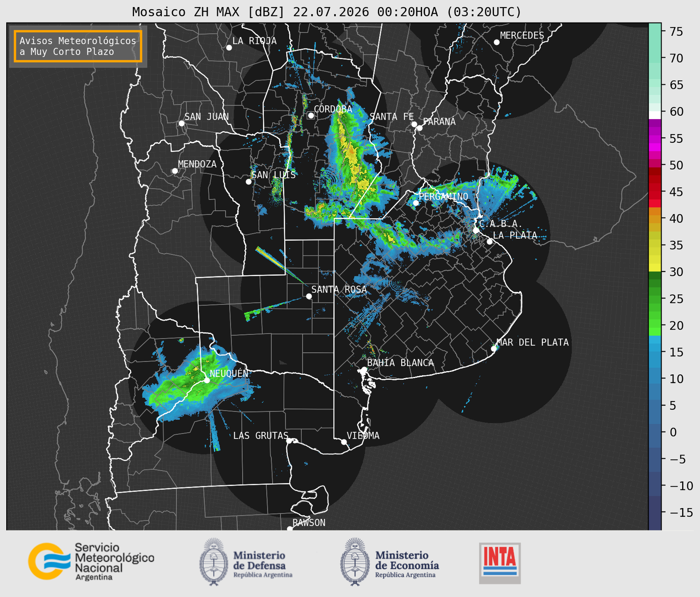Select the Neuquén city marker

point(207,380)
